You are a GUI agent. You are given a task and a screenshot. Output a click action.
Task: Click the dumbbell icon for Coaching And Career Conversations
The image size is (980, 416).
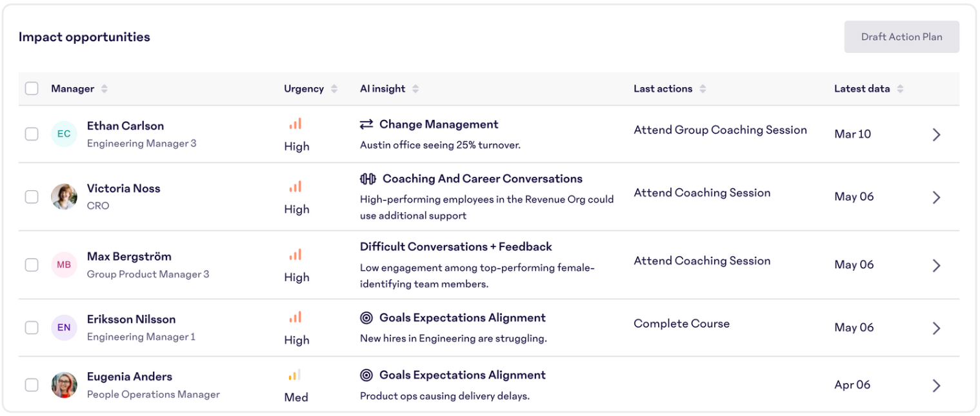pyautogui.click(x=368, y=179)
